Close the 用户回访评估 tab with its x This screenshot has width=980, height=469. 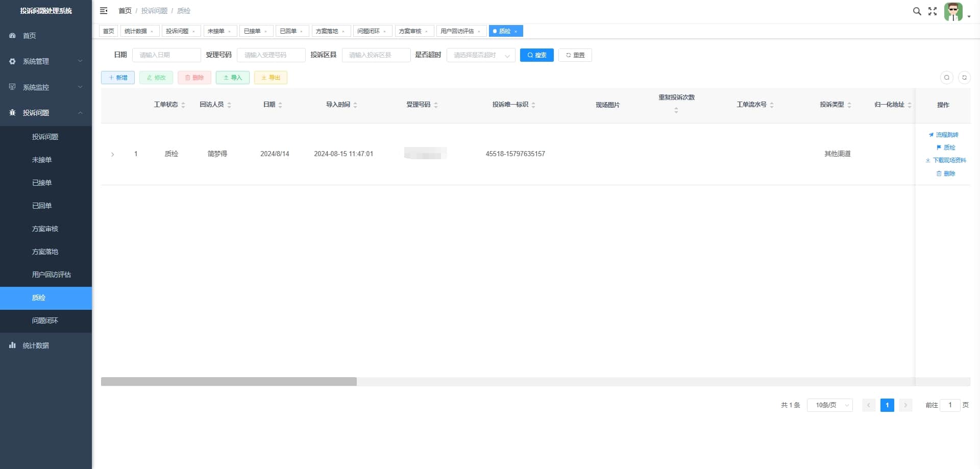479,32
